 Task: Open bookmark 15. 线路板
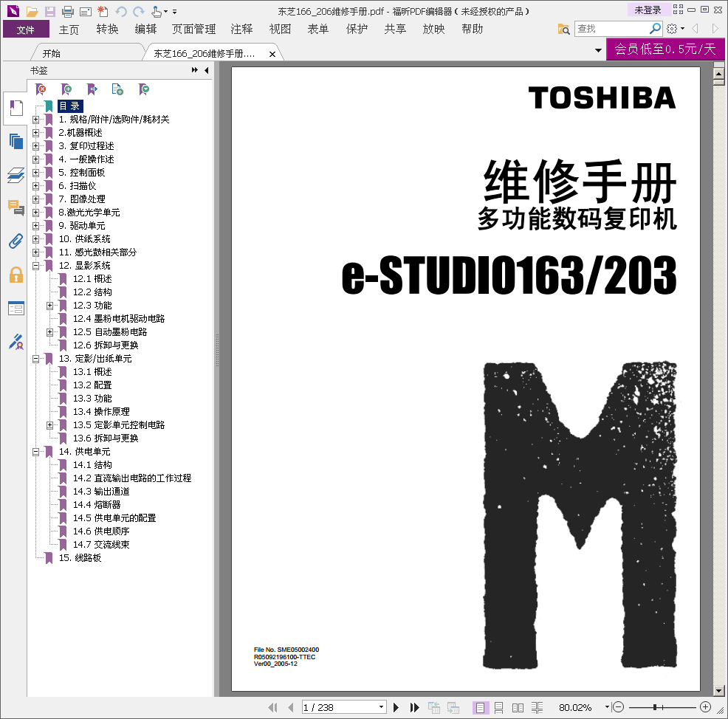(80, 558)
